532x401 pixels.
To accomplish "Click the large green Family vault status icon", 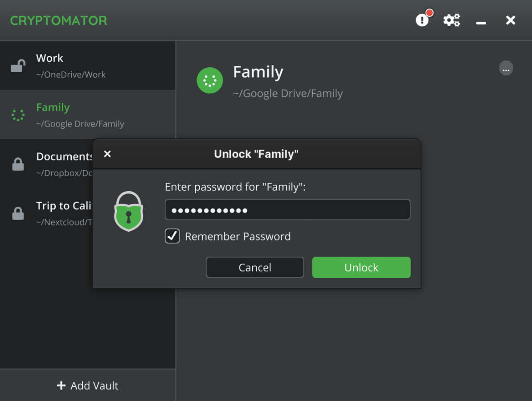I will [210, 81].
